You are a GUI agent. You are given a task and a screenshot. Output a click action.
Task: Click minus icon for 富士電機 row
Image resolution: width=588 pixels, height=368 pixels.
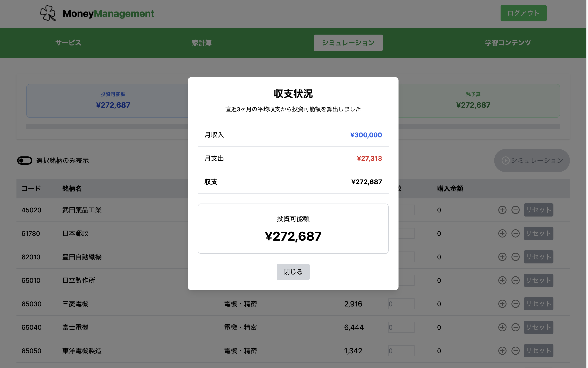tap(515, 327)
